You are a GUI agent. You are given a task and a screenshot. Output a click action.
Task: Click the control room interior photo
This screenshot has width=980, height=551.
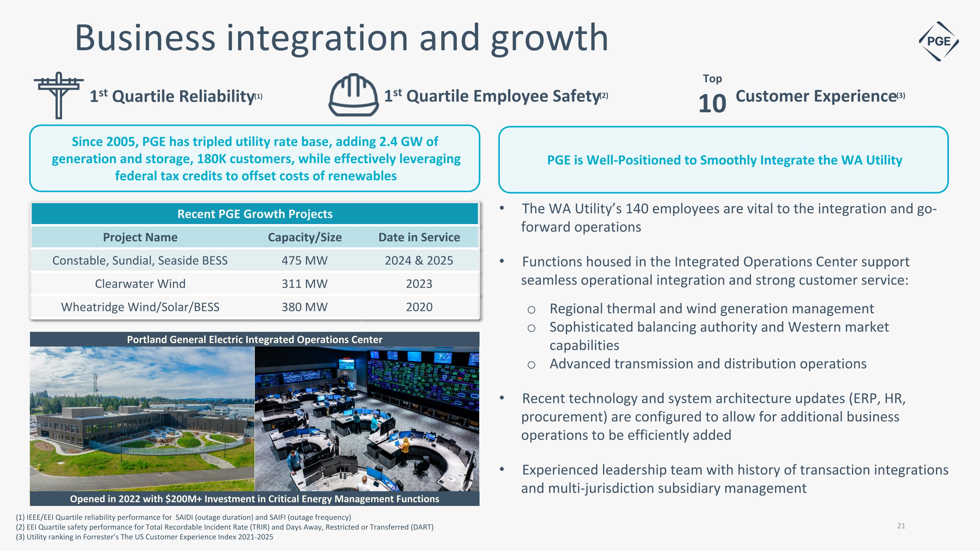(367, 418)
